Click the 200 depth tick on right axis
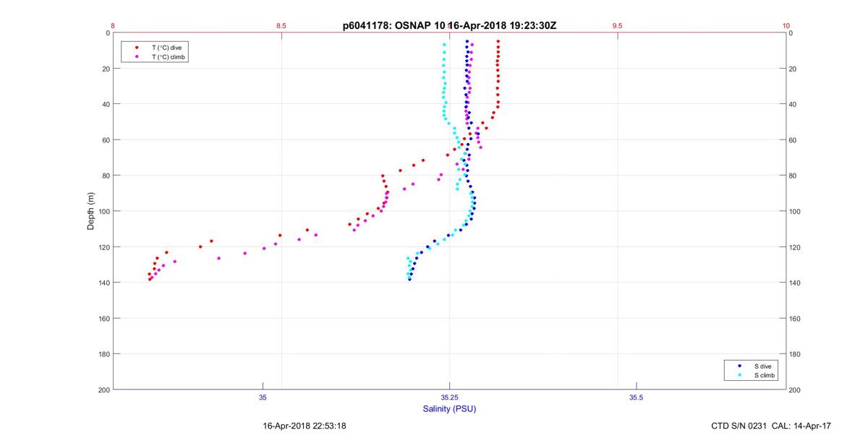 pos(796,390)
